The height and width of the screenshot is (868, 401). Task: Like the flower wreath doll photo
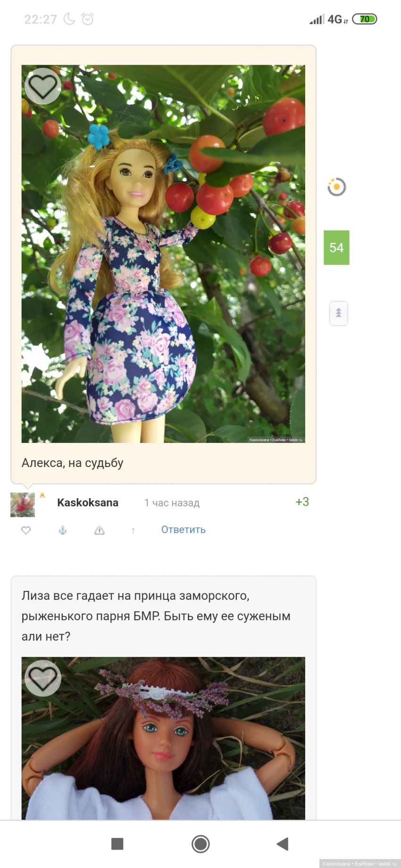pyautogui.click(x=43, y=678)
